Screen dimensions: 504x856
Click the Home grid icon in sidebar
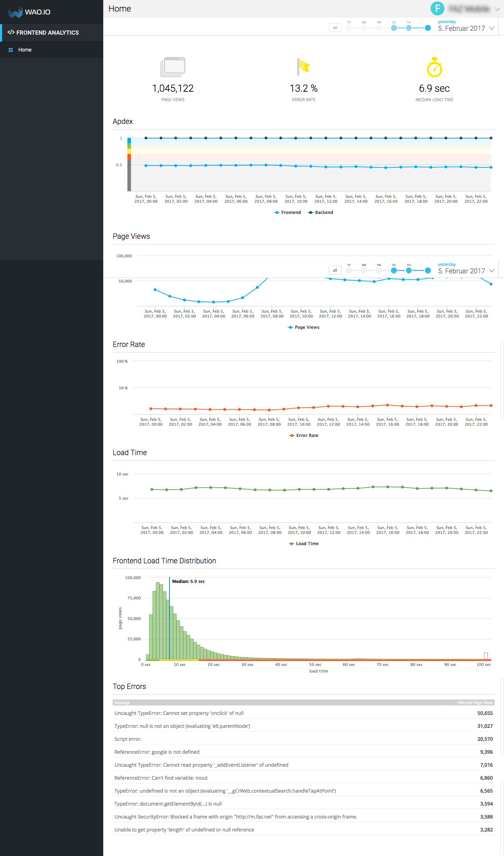[x=10, y=50]
